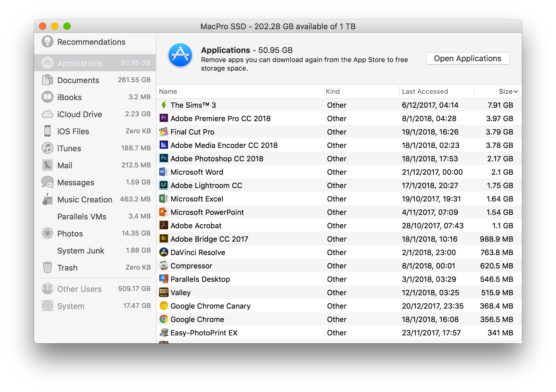Click the red close window button
This screenshot has height=392, width=556.
point(43,26)
